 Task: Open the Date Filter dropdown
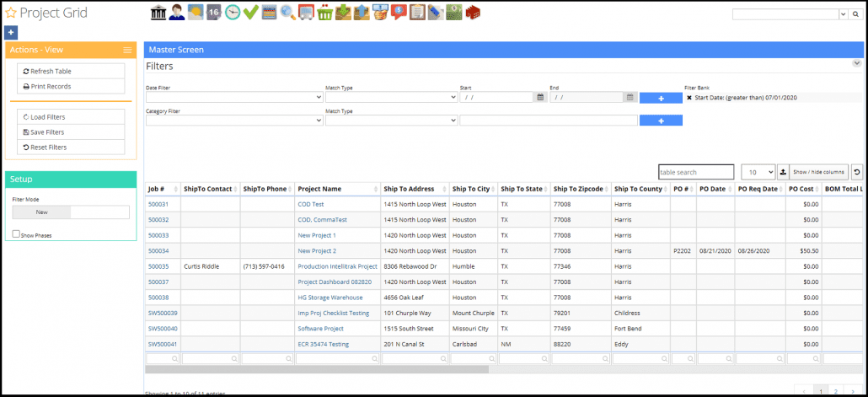pos(233,97)
